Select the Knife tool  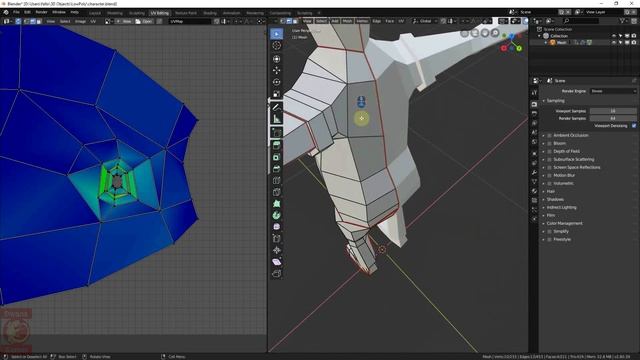277,192
